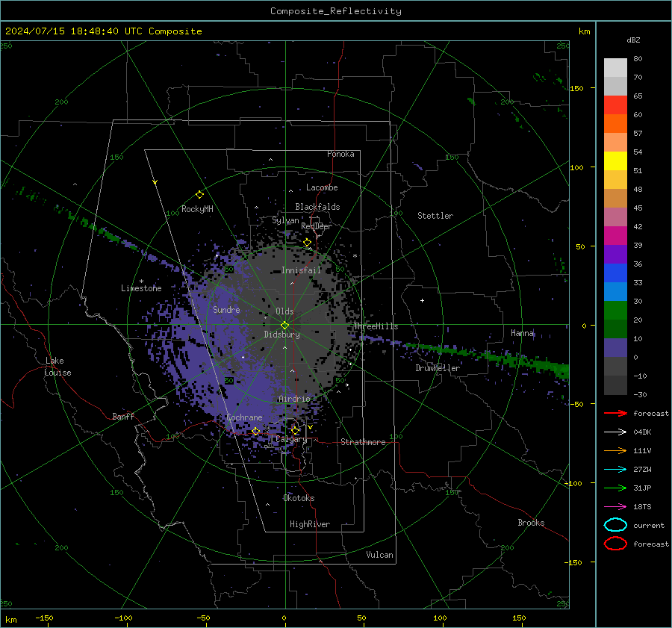The width and height of the screenshot is (672, 628).
Task: Click the Vulcan label
Action: tap(379, 555)
